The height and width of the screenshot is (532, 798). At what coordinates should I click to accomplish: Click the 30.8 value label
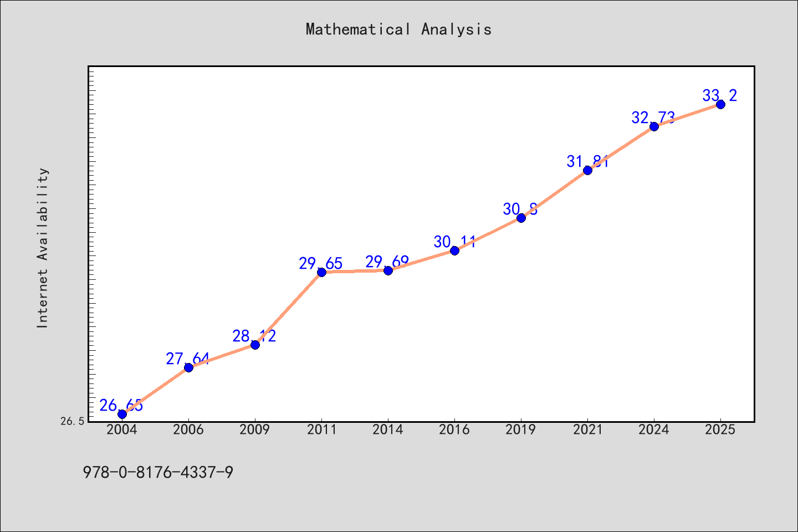point(520,209)
